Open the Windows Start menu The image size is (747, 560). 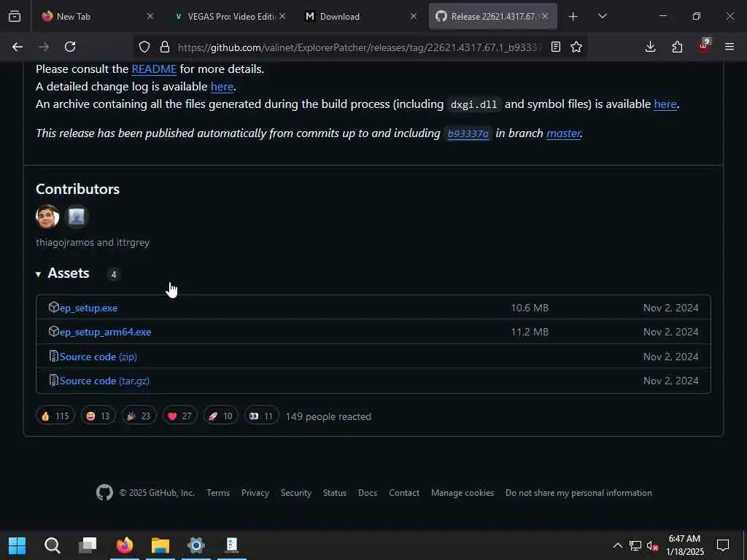pyautogui.click(x=18, y=545)
